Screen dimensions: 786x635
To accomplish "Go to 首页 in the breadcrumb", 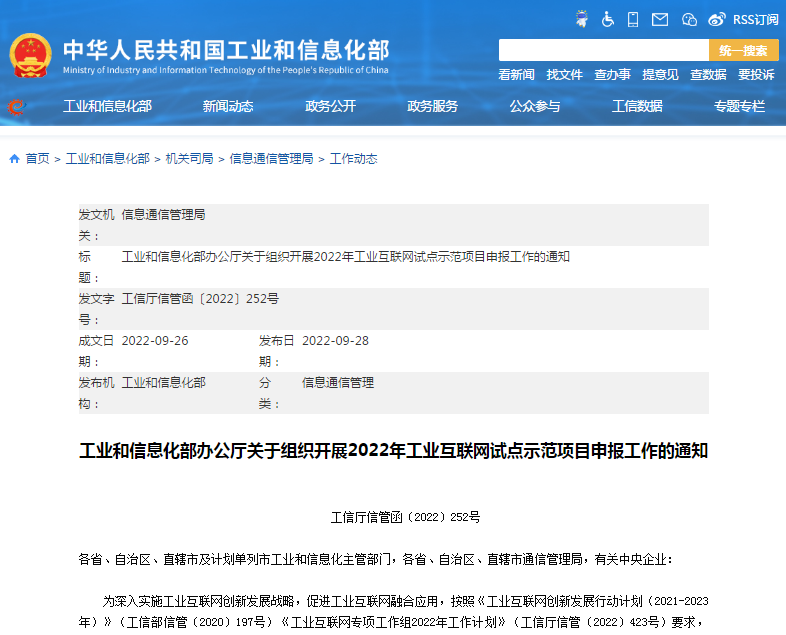I will [x=38, y=159].
